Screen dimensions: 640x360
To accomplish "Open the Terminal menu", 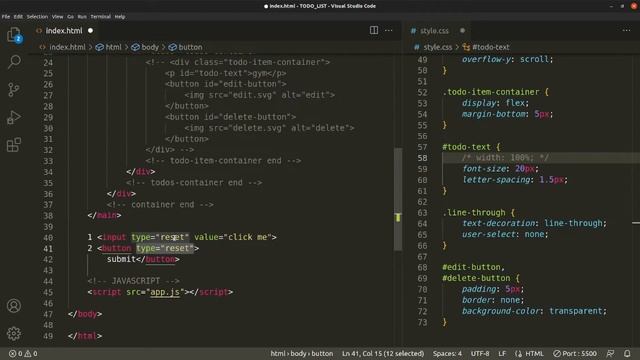I will [100, 17].
